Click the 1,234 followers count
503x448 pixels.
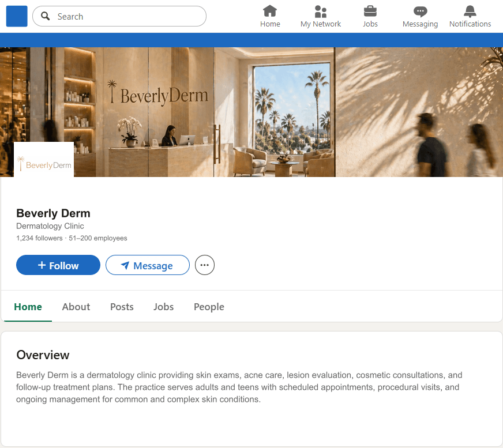(x=39, y=238)
